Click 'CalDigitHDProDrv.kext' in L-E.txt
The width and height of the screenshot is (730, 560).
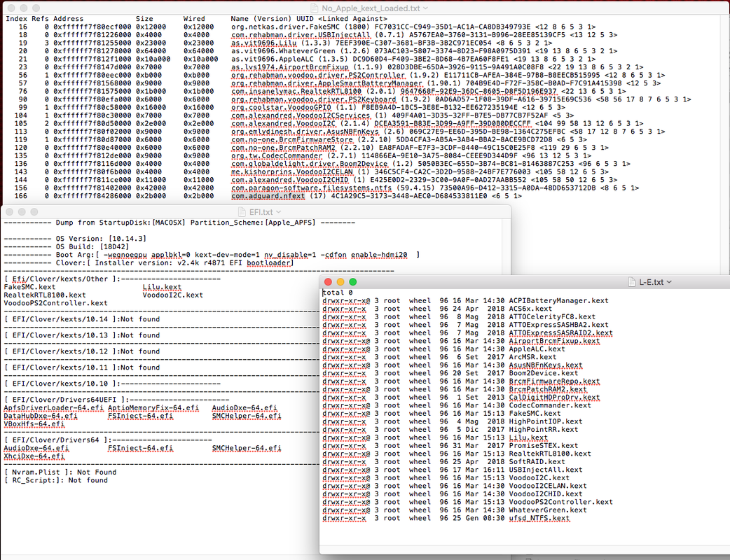[554, 397]
